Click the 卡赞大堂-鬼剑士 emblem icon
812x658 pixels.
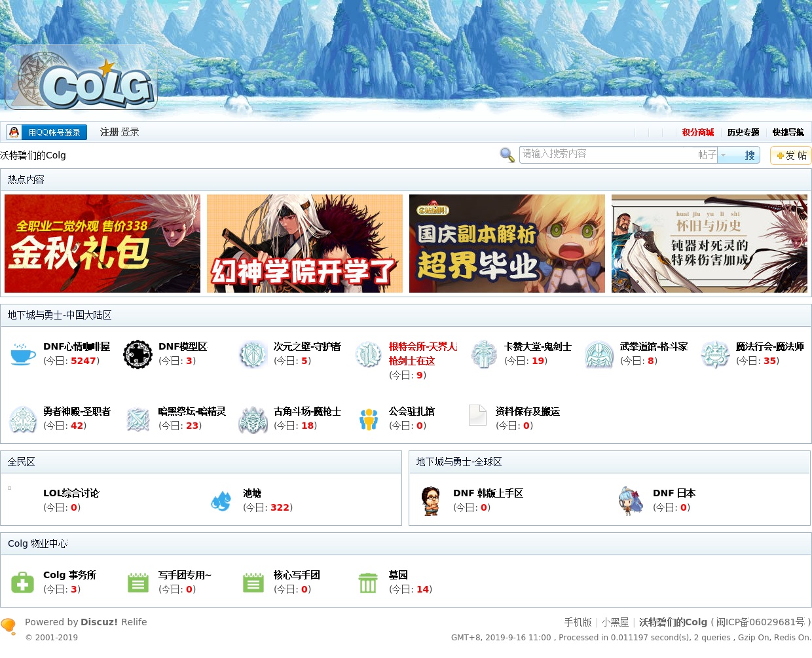(484, 354)
